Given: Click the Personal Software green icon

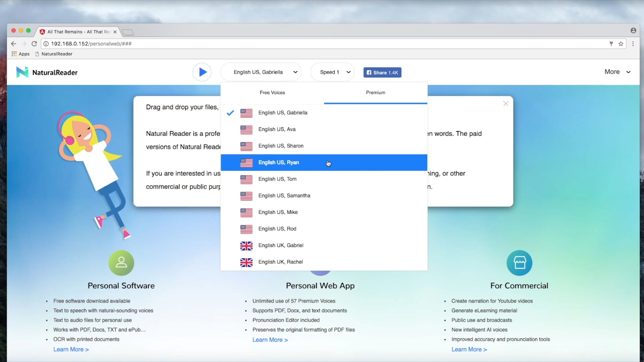Looking at the screenshot, I should click(121, 263).
